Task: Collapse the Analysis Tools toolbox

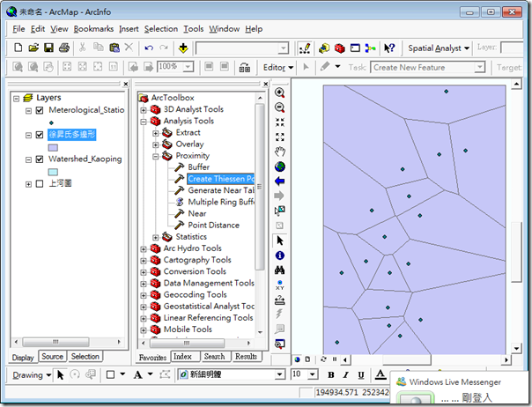Action: [x=144, y=122]
